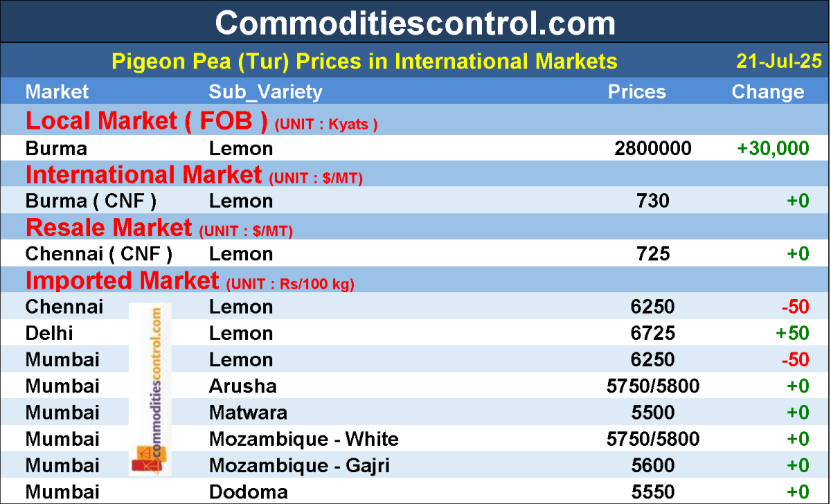
Task: Click the Delhi market cell
Action: (49, 333)
